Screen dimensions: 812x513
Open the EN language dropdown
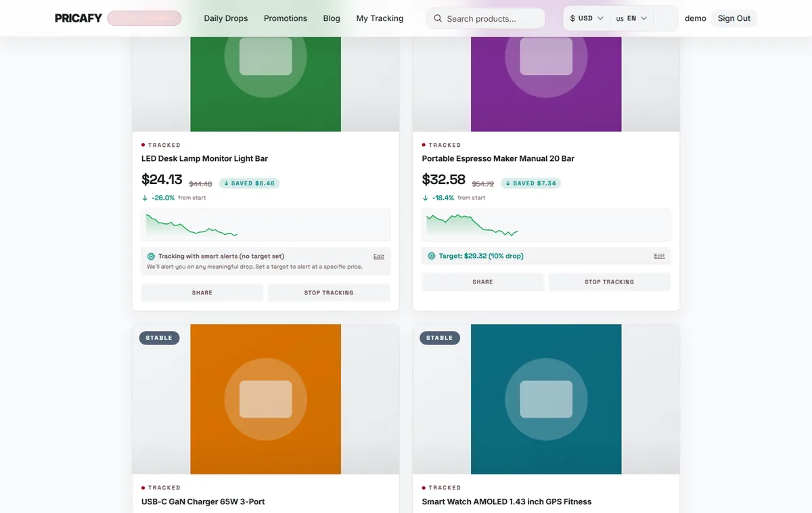click(x=632, y=18)
